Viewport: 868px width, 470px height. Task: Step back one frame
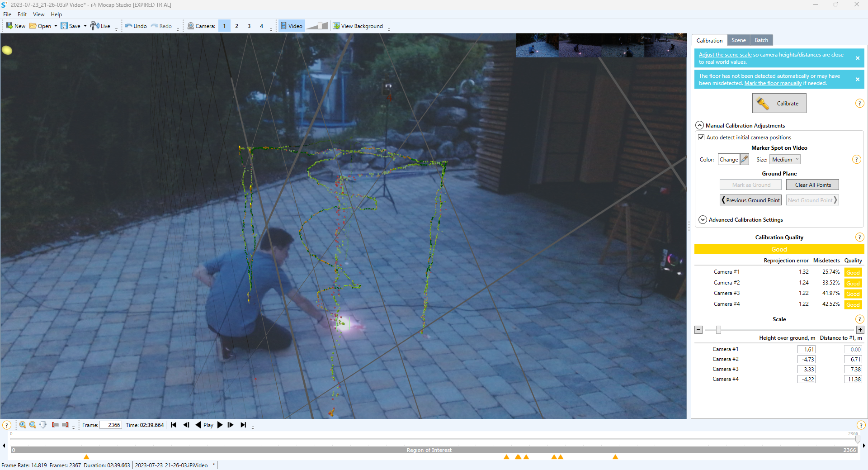coord(186,425)
